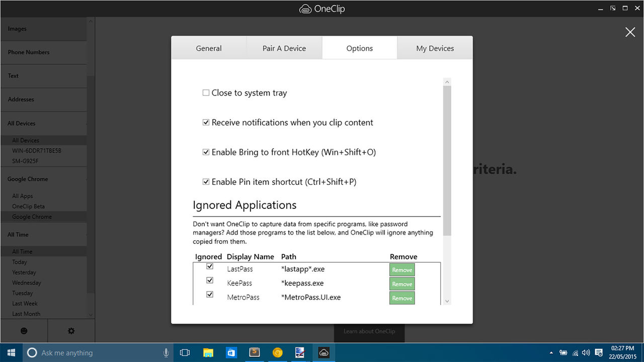Open the Pair A Device tab
This screenshot has width=644, height=362.
click(x=284, y=48)
